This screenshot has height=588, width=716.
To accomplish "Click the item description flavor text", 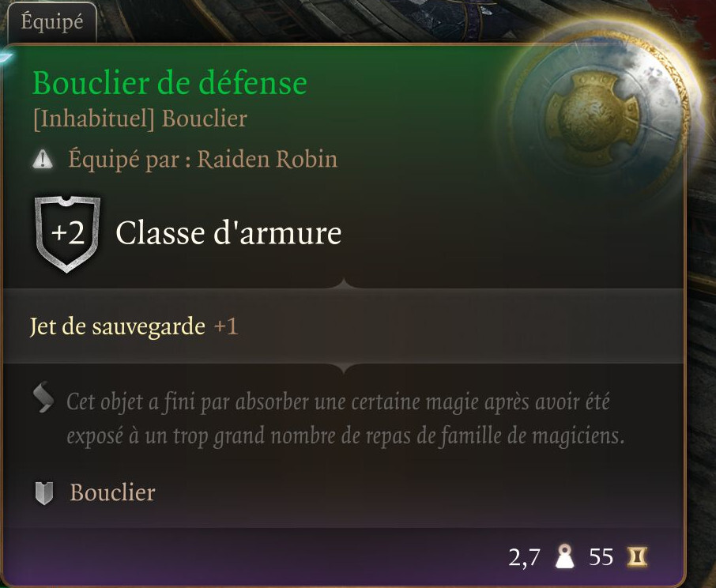I will tap(345, 419).
